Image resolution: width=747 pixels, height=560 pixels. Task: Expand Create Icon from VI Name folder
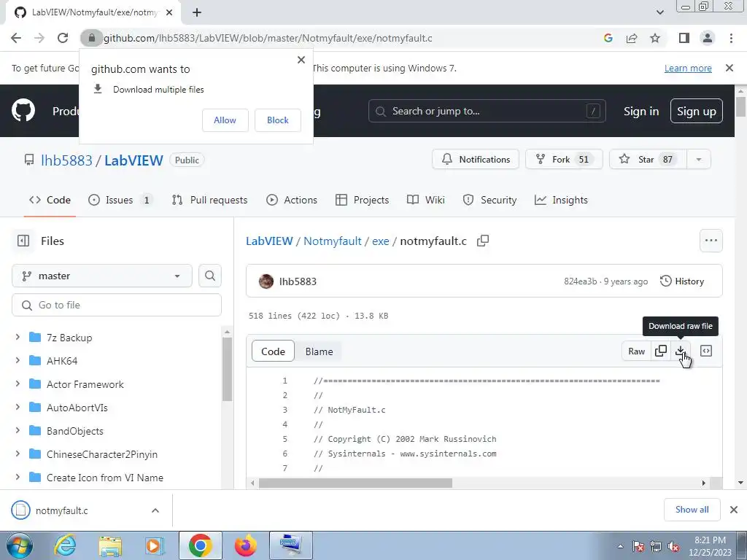(x=18, y=477)
